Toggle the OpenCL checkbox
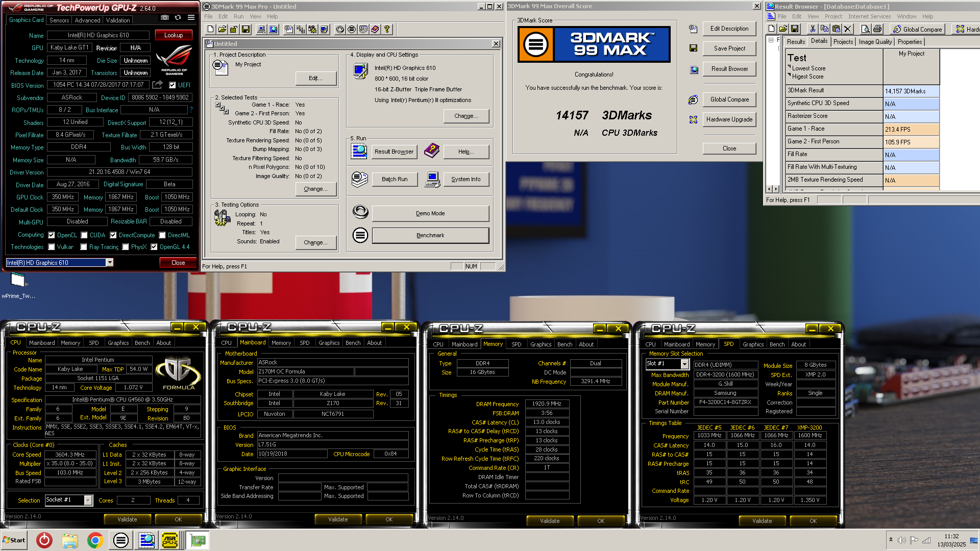980x551 pixels. point(52,235)
